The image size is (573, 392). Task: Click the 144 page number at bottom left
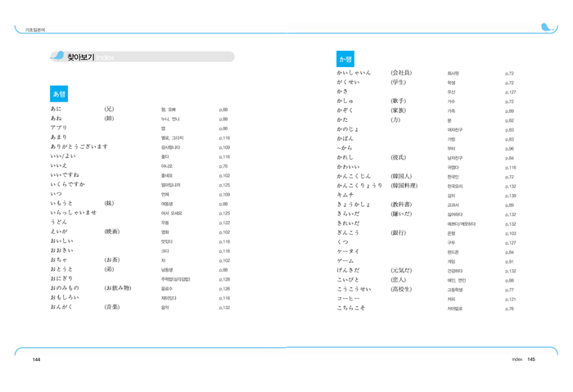pyautogui.click(x=37, y=359)
